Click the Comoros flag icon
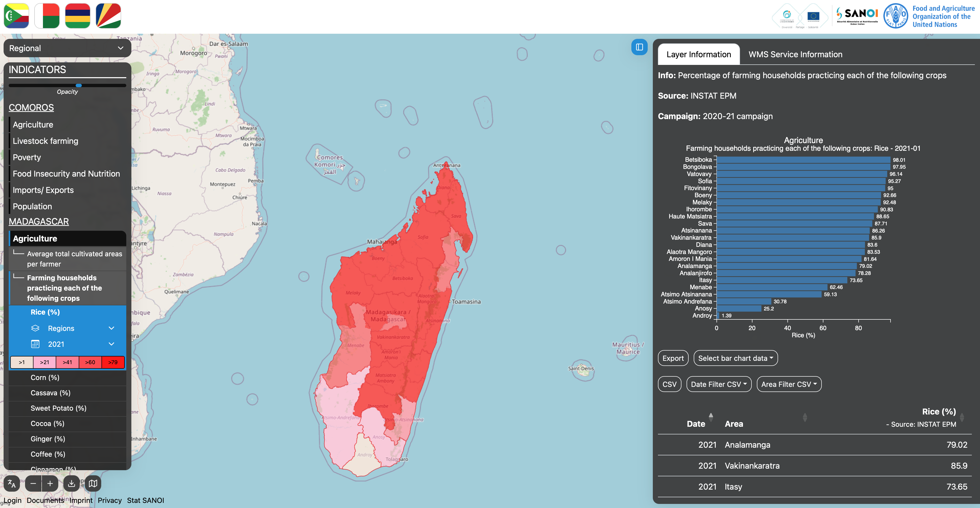The height and width of the screenshot is (508, 980). pyautogui.click(x=16, y=16)
